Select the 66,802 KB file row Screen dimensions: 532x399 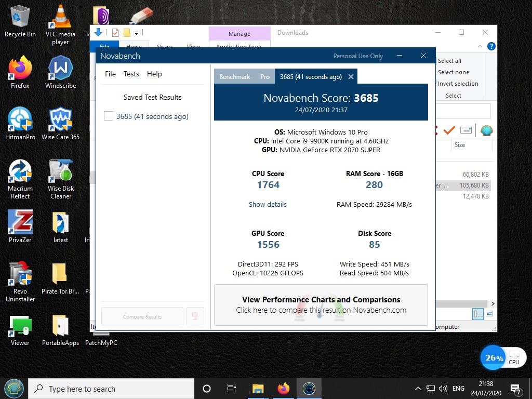tap(463, 175)
